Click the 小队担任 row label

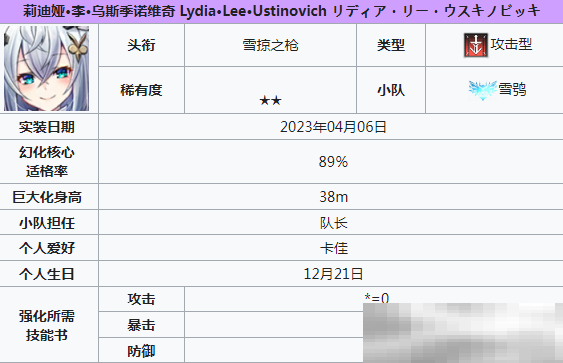pos(47,223)
